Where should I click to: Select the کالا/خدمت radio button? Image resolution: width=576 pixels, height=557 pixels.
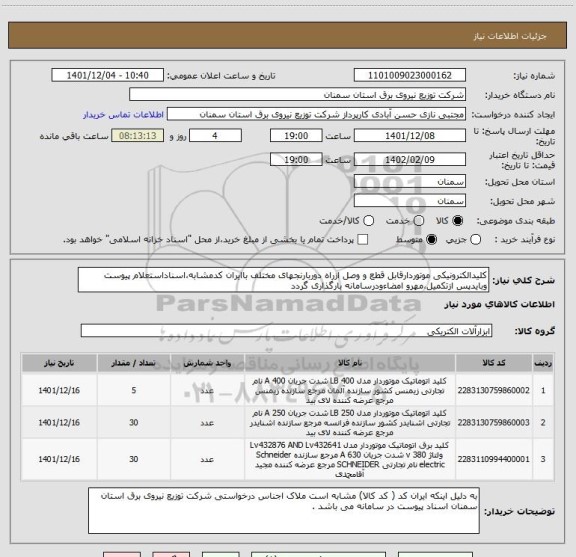coord(368,221)
